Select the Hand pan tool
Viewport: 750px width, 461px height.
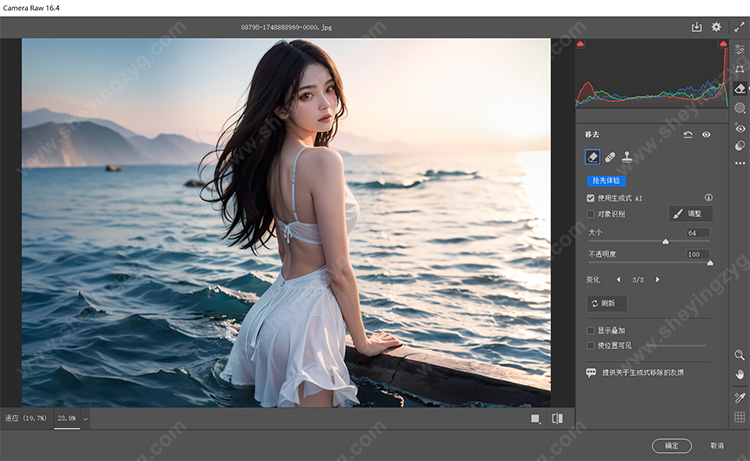click(x=740, y=374)
